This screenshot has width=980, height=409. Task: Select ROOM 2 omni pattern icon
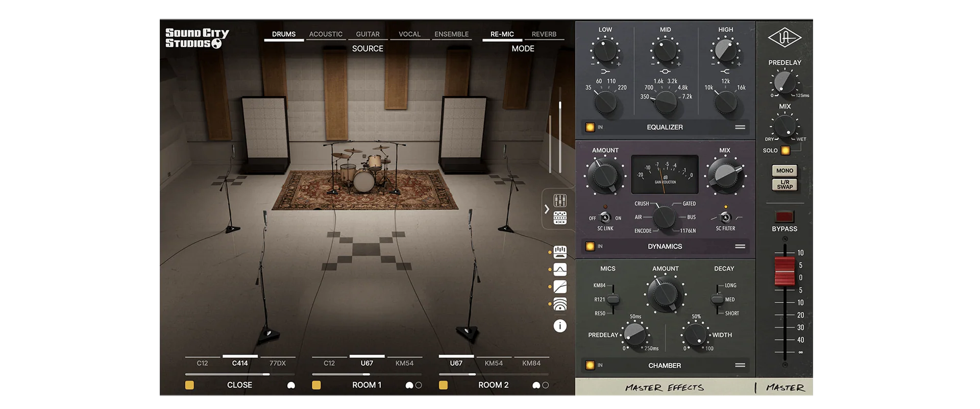546,386
